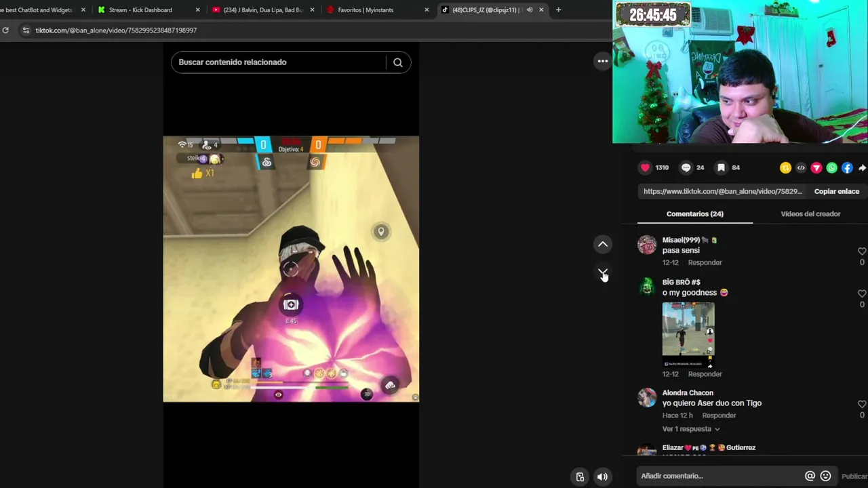This screenshot has height=488, width=868.
Task: Click BIG BRO's avatar picture
Action: [x=647, y=287]
